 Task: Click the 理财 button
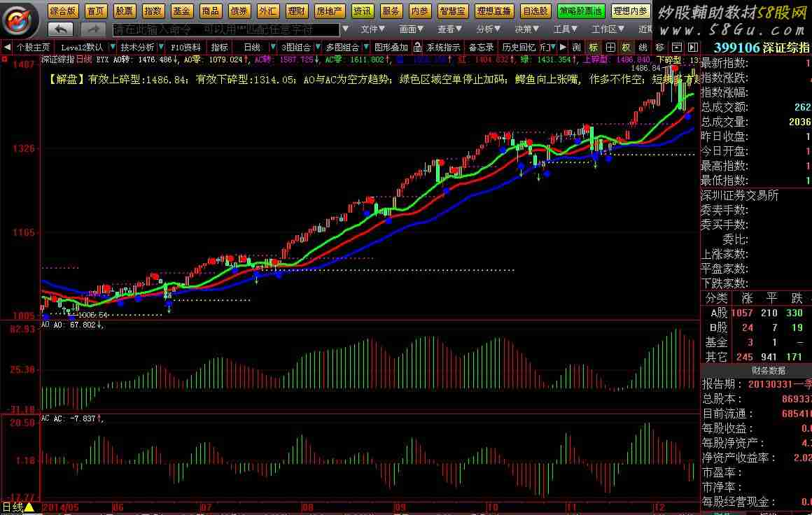297,11
